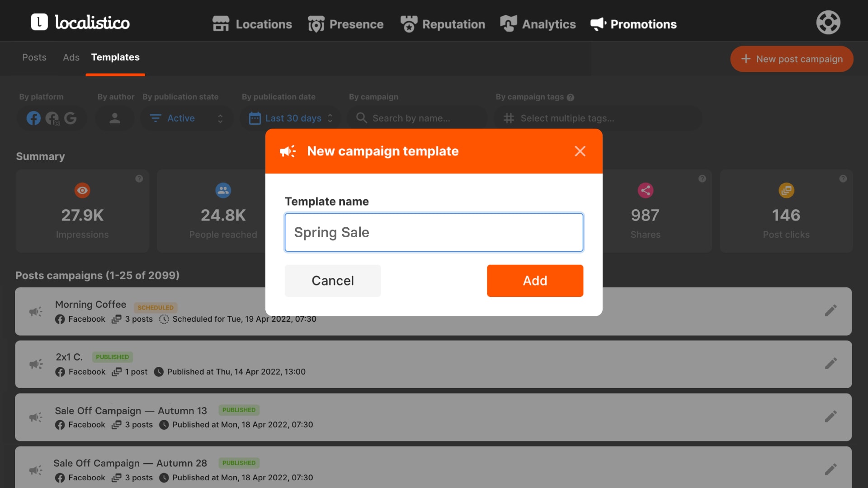Click the Localistico logo icon
The width and height of the screenshot is (868, 488).
point(39,22)
